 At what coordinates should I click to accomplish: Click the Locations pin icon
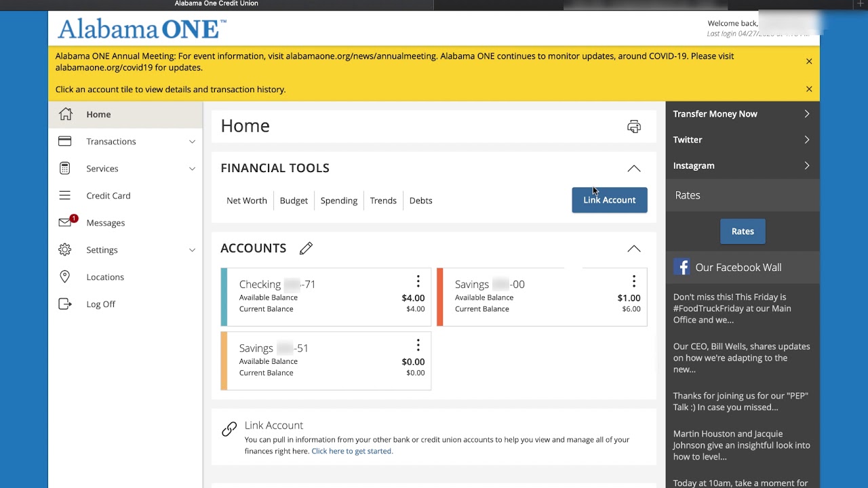tap(65, 277)
